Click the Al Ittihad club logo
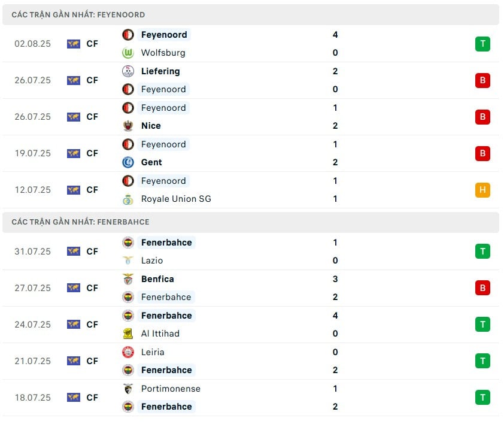This screenshot has height=424, width=504. point(128,334)
